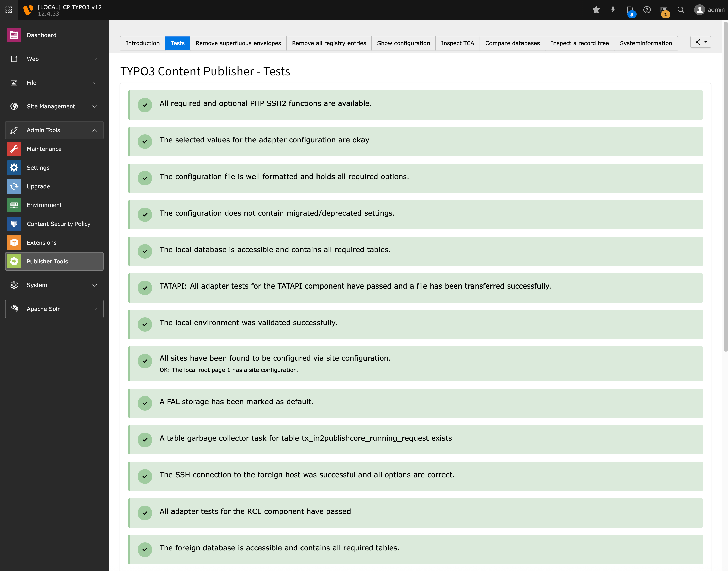Click 'All adapter tests for the RCE component have passed'
The height and width of the screenshot is (571, 728).
255,511
